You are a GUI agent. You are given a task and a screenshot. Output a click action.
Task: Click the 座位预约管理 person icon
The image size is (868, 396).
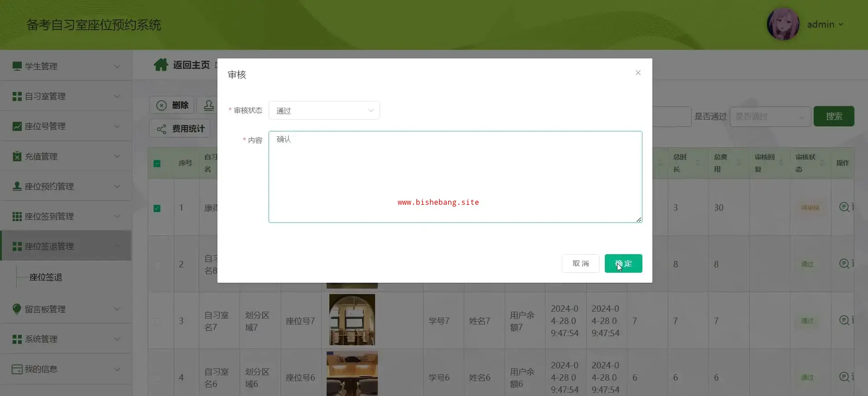(17, 186)
